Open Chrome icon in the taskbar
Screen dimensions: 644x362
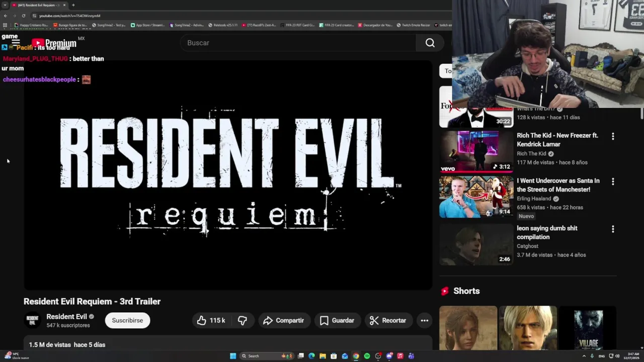click(356, 356)
